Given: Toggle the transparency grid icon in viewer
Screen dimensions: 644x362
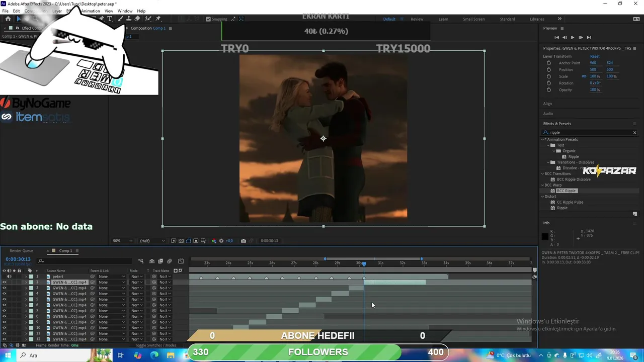Looking at the screenshot, I should [x=181, y=241].
